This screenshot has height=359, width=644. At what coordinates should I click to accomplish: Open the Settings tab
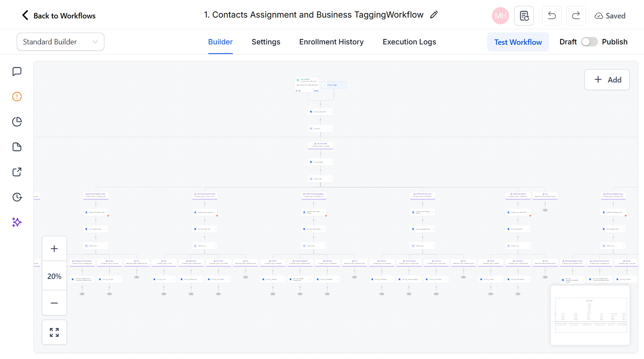tap(266, 42)
